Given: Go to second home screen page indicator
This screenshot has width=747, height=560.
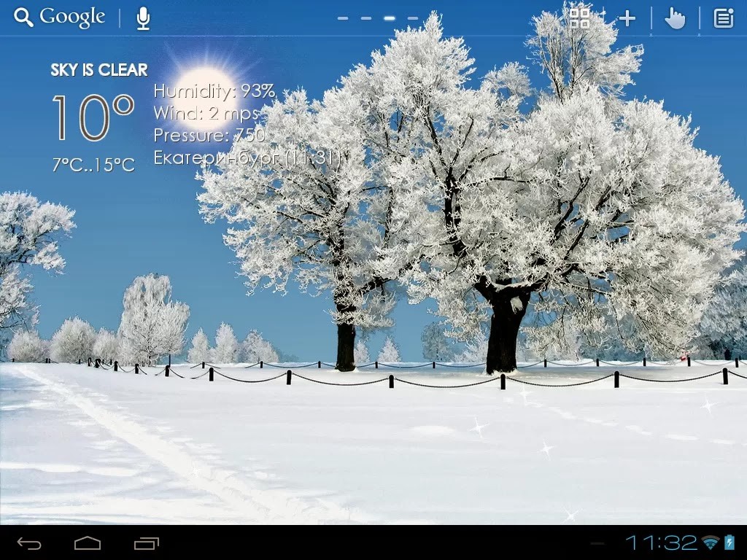Looking at the screenshot, I should tap(366, 18).
